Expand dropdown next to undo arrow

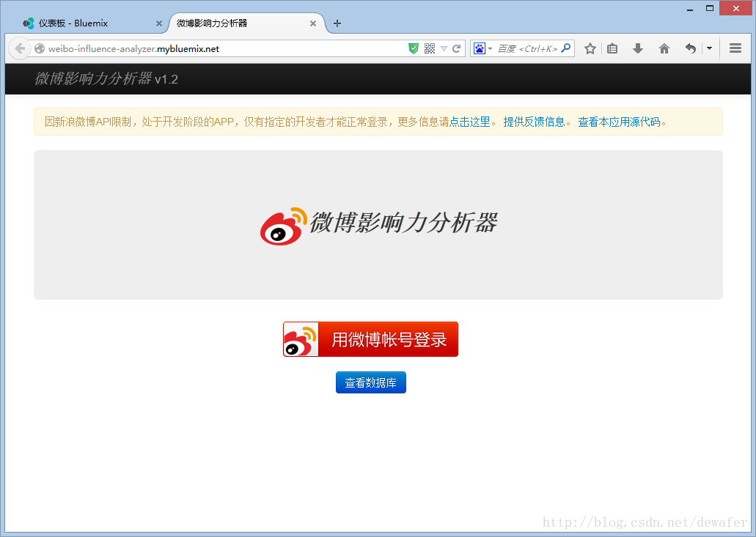[709, 48]
